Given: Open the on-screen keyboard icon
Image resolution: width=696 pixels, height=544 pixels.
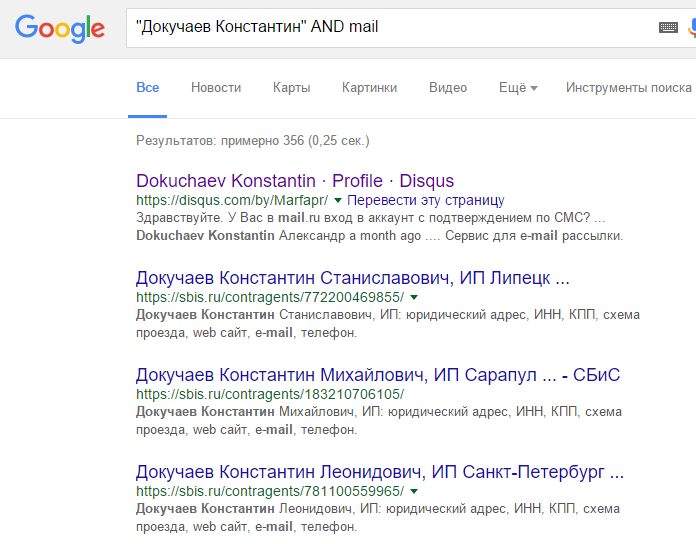Looking at the screenshot, I should pyautogui.click(x=668, y=28).
